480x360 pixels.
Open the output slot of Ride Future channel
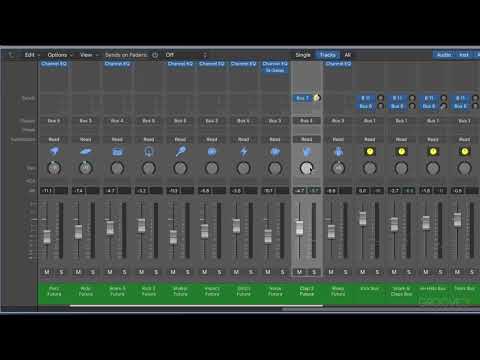86,121
